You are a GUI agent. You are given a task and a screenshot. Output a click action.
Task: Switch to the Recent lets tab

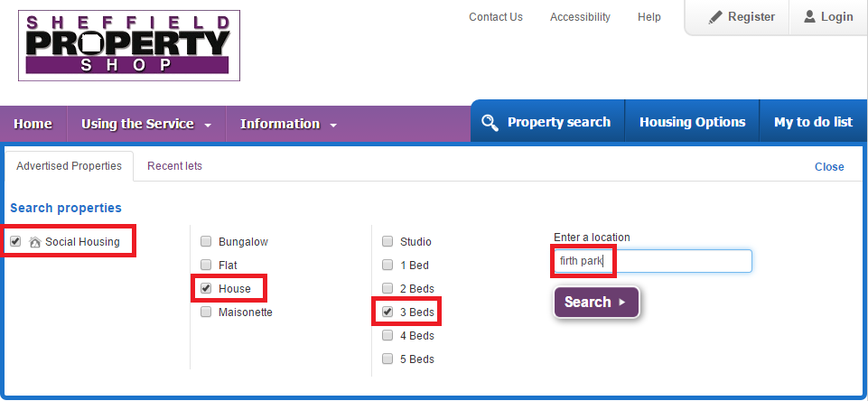coord(174,166)
